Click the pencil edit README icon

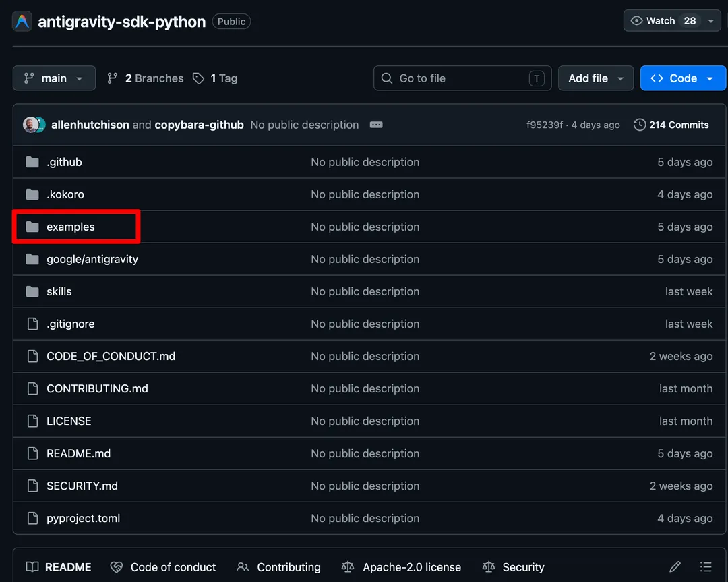(675, 566)
